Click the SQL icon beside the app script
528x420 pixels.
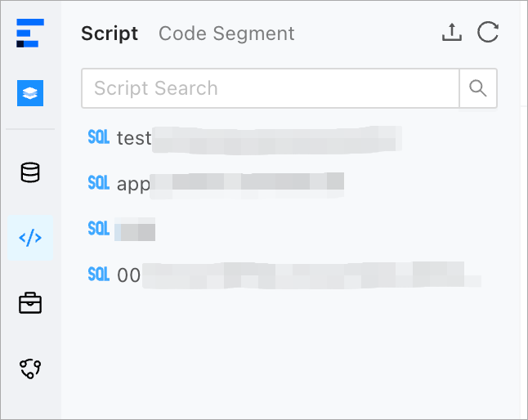click(x=99, y=184)
